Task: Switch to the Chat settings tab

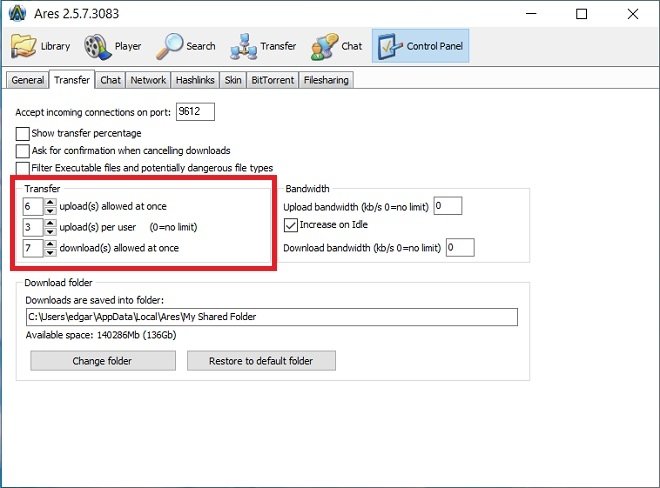Action: [x=110, y=80]
